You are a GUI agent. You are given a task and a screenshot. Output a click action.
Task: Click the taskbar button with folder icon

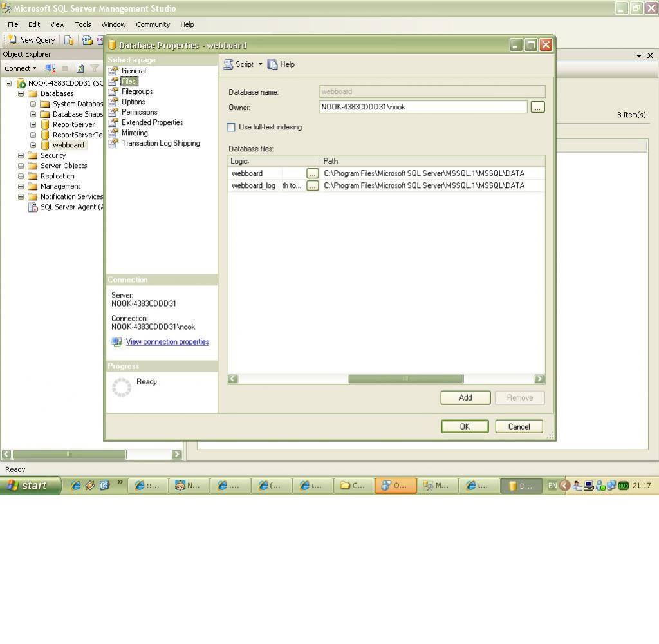click(353, 486)
